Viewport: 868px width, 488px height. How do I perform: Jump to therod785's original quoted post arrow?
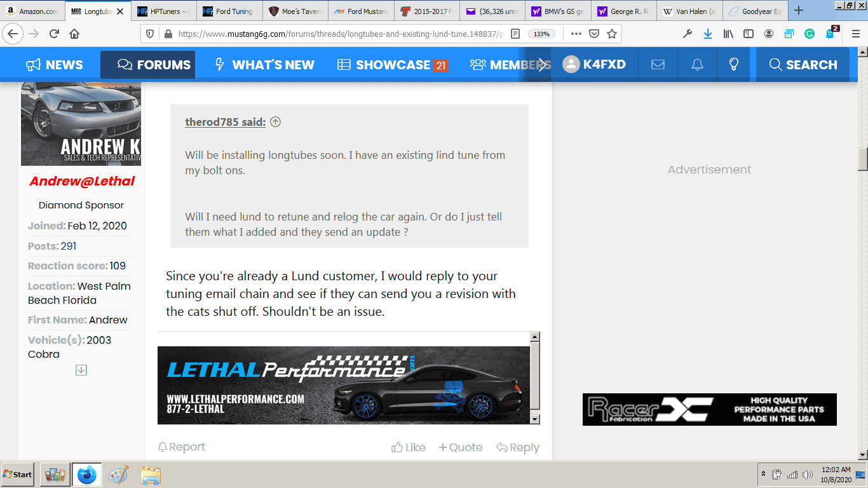tap(275, 122)
